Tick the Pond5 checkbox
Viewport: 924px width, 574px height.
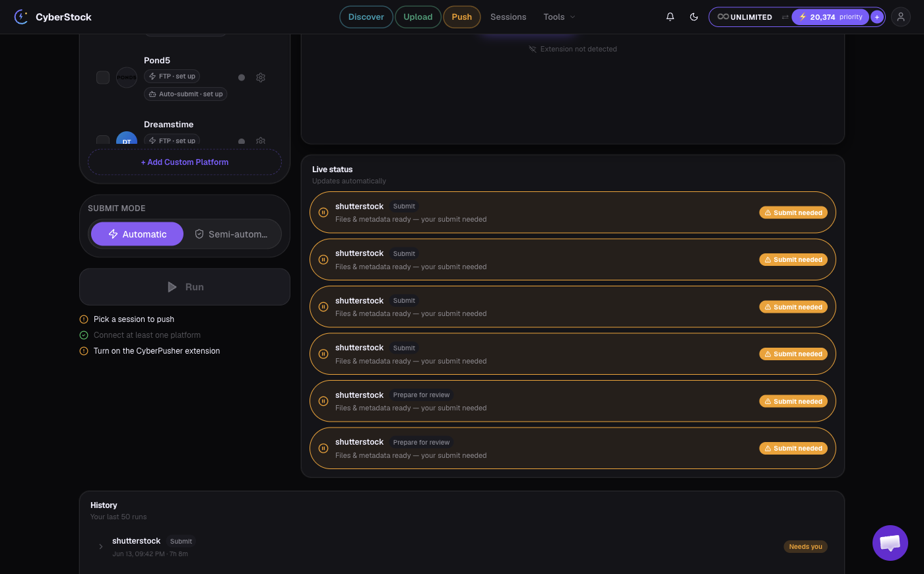click(x=103, y=77)
